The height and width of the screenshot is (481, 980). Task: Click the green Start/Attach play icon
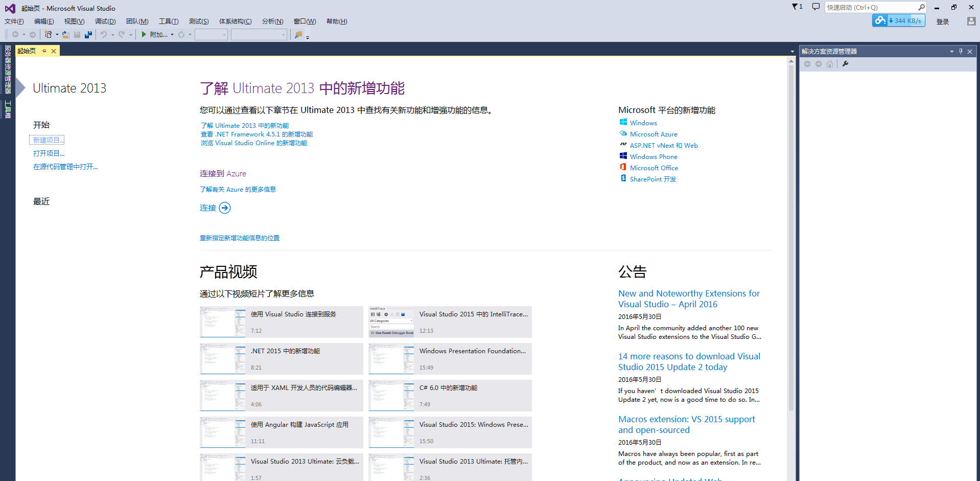pyautogui.click(x=144, y=34)
